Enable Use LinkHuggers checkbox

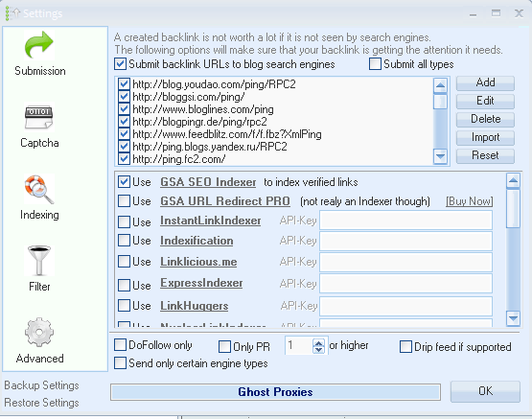[124, 306]
